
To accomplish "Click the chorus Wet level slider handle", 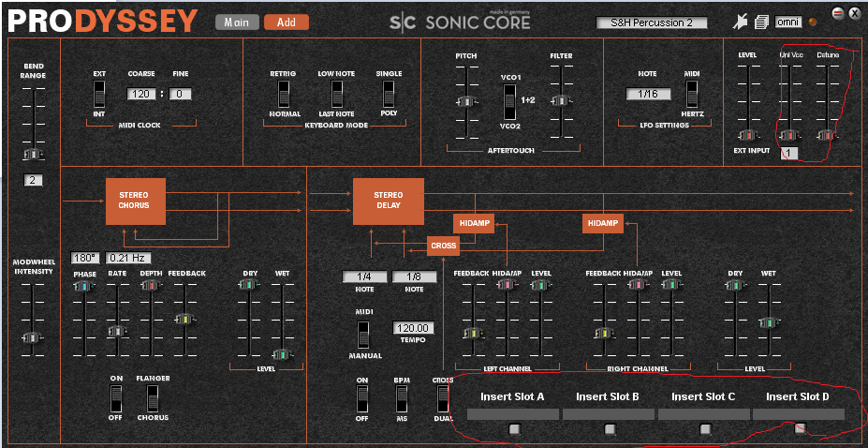I will coord(282,354).
